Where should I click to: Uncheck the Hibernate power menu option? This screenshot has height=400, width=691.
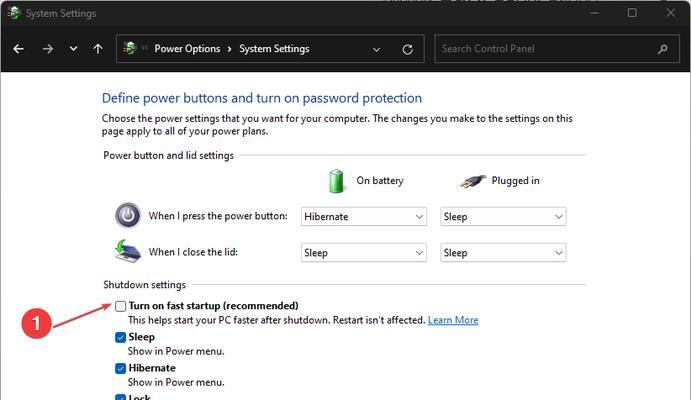click(120, 368)
